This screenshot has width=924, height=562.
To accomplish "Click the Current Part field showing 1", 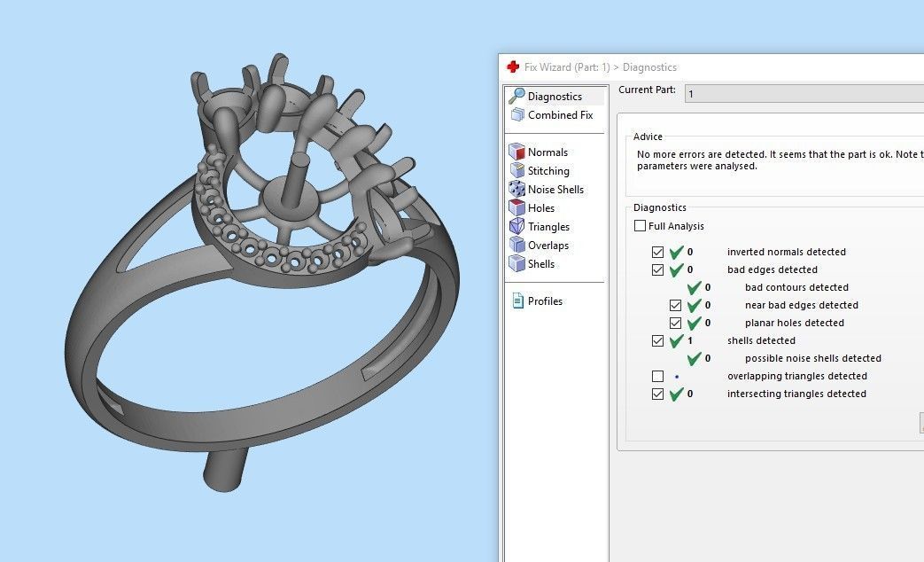I will 804,93.
